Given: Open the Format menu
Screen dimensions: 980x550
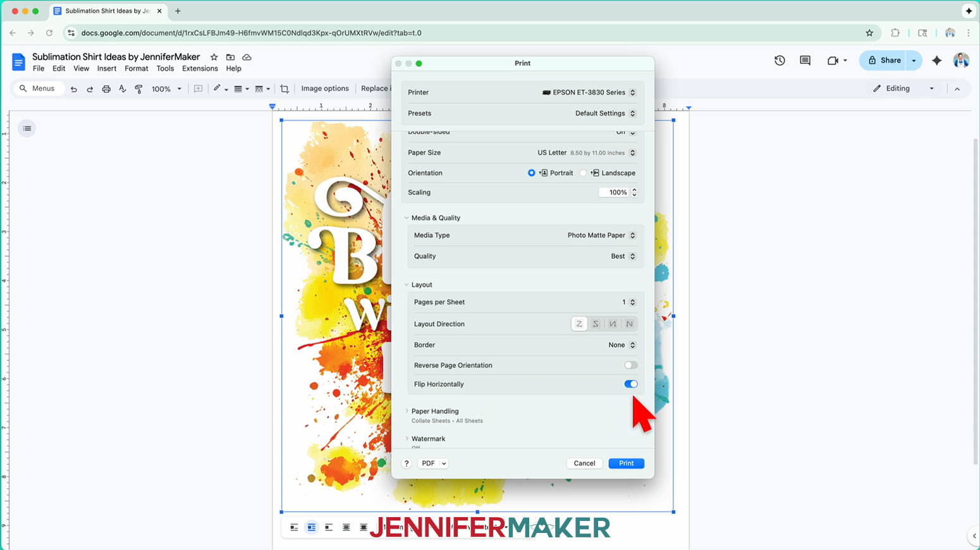Looking at the screenshot, I should (137, 69).
